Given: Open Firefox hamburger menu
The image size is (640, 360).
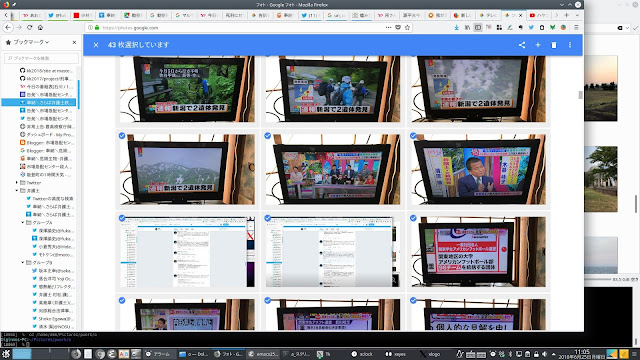Looking at the screenshot, I should pos(576,27).
